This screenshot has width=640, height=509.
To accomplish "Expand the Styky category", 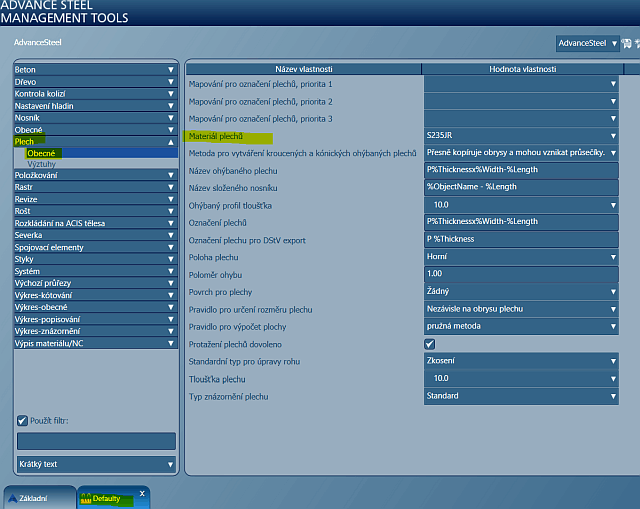I will (x=96, y=259).
